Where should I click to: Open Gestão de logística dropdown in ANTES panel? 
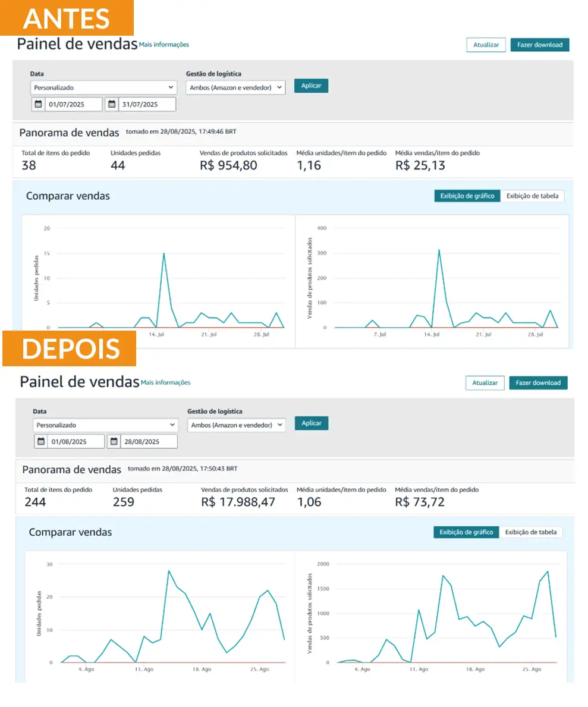tap(235, 87)
